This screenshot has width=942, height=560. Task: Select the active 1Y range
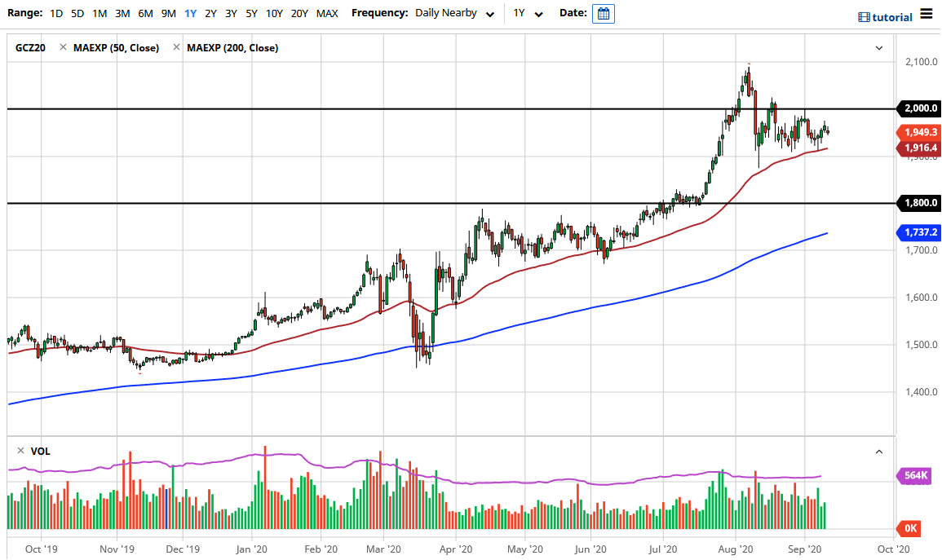point(191,13)
